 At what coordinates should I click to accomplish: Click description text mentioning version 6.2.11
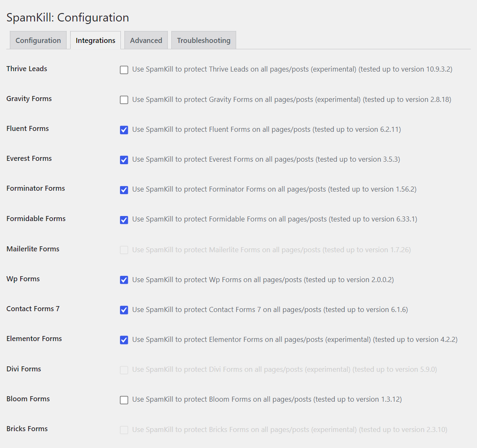(x=266, y=129)
